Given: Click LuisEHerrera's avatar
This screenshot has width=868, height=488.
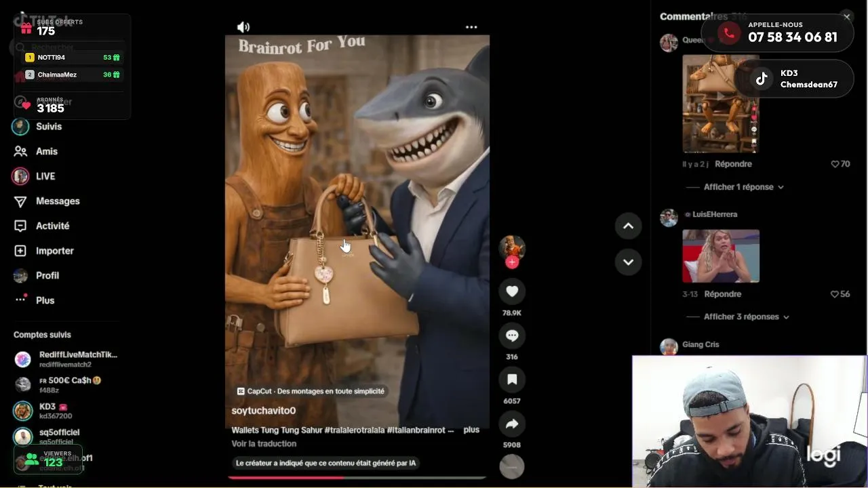Looking at the screenshot, I should pyautogui.click(x=669, y=218).
